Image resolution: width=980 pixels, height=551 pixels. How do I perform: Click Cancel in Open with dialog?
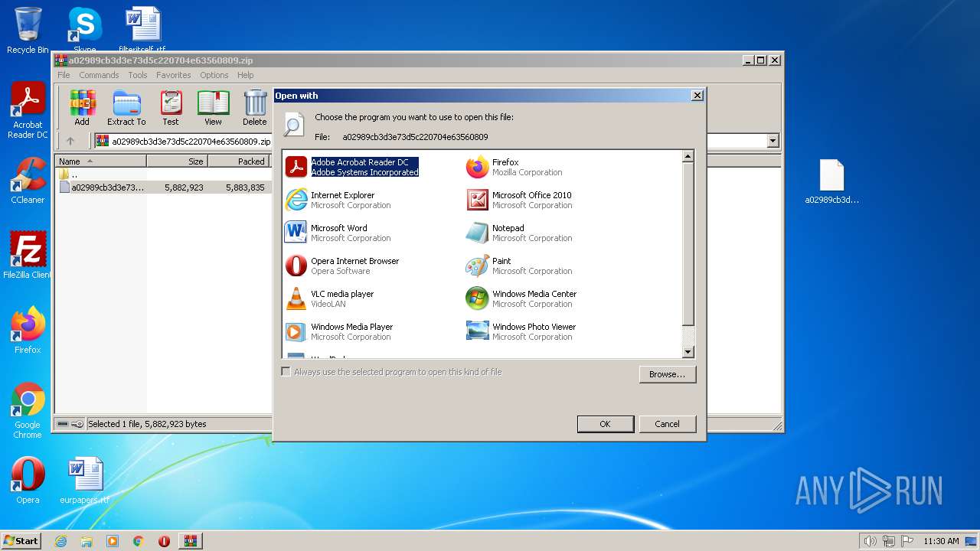[667, 424]
